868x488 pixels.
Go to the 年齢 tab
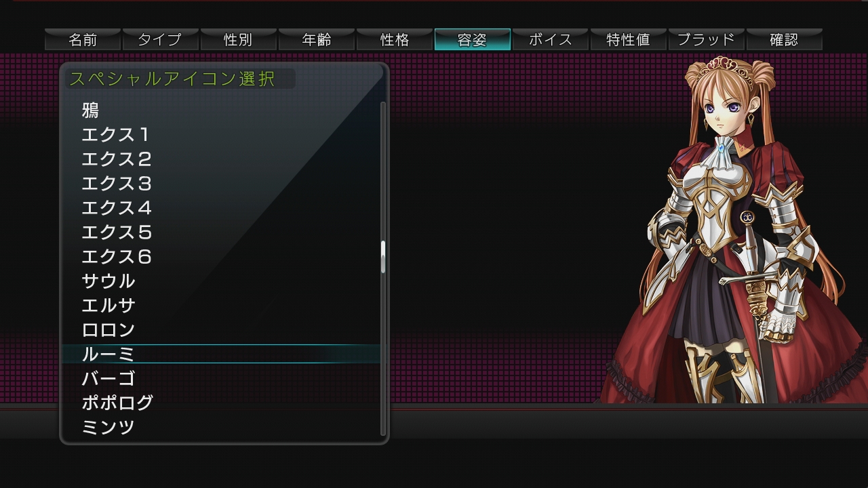[x=317, y=40]
